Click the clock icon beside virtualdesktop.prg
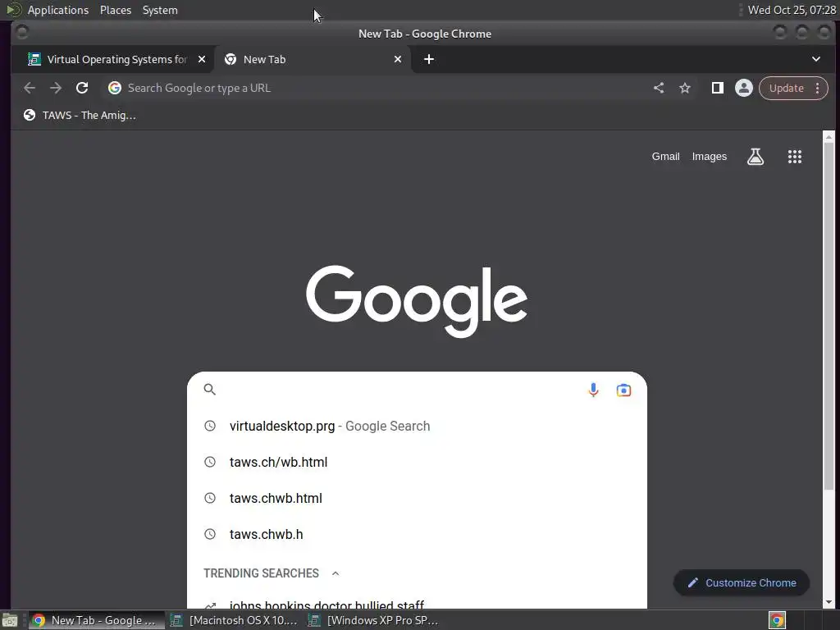 click(210, 426)
